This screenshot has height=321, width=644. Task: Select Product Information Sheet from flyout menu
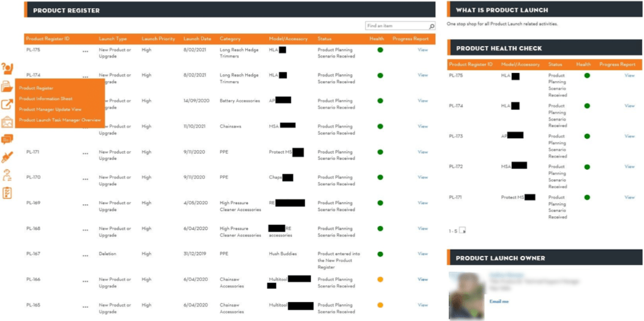(45, 99)
